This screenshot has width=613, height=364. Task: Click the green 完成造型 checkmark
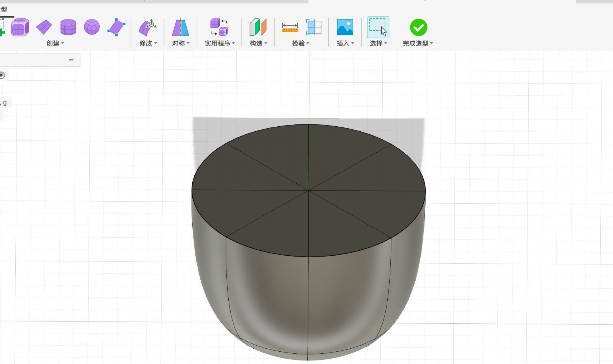418,27
